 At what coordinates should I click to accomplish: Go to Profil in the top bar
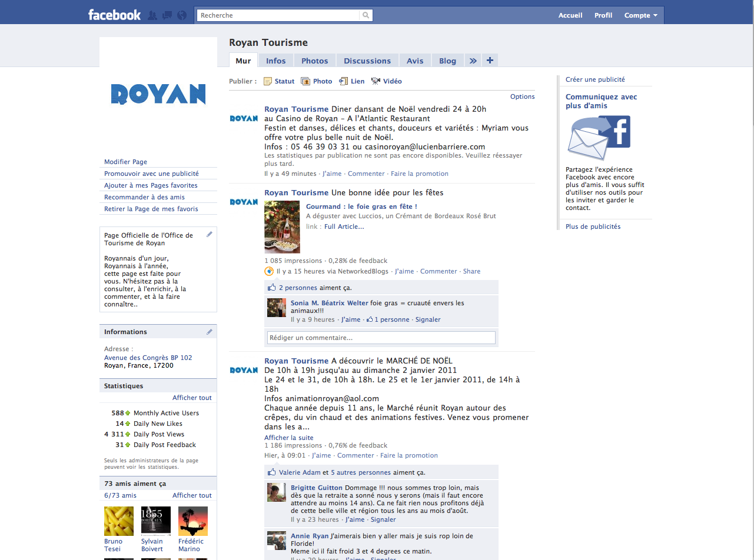click(x=603, y=15)
